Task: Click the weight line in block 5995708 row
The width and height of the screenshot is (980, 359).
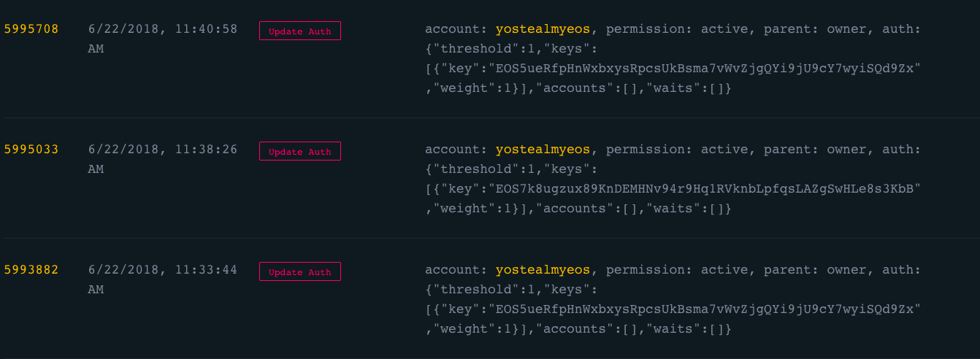Action: (578, 88)
